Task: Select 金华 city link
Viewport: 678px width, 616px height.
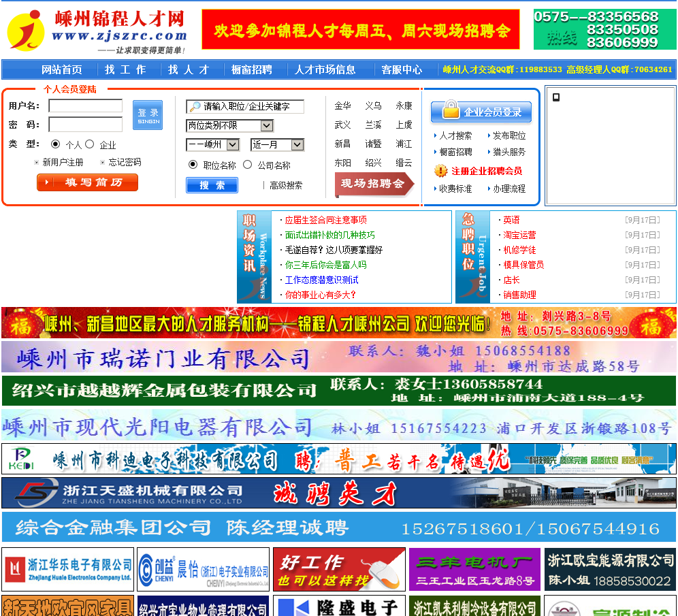Action: point(342,106)
